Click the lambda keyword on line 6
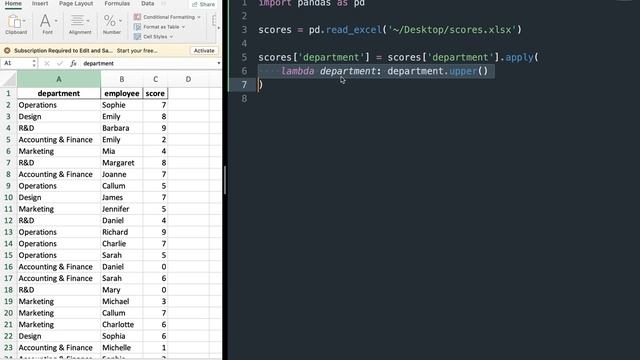Viewport: 640px width, 360px height. point(298,71)
